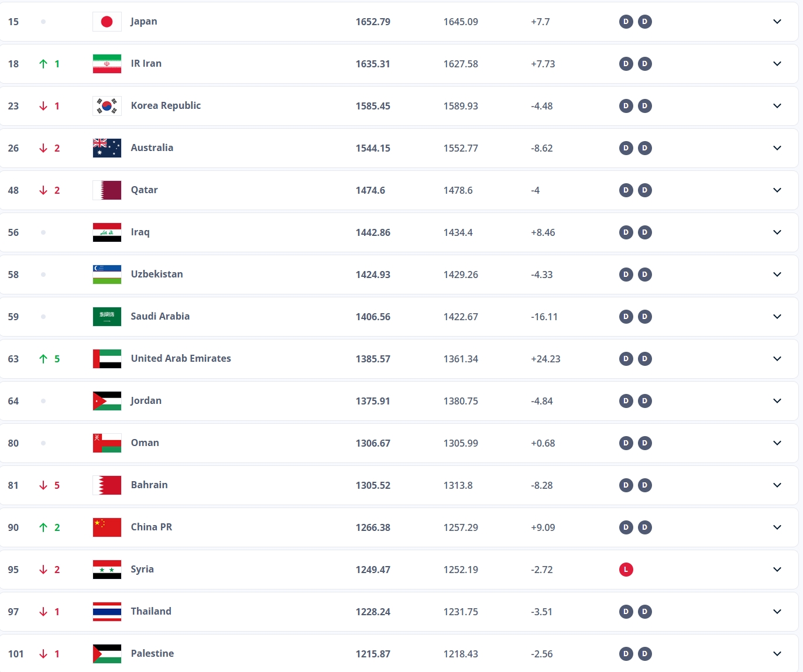This screenshot has height=672, width=803.
Task: Expand the Bahrain row details
Action: (777, 485)
